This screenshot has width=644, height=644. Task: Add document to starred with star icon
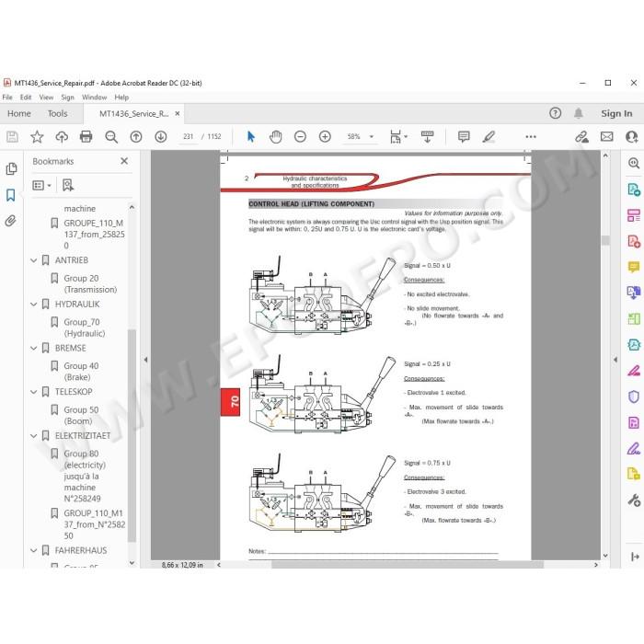(x=37, y=136)
